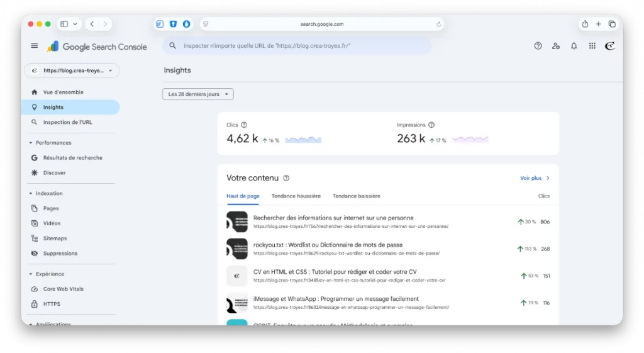Click the rockyou.txt article thumbnail
644x353 pixels.
[237, 249]
